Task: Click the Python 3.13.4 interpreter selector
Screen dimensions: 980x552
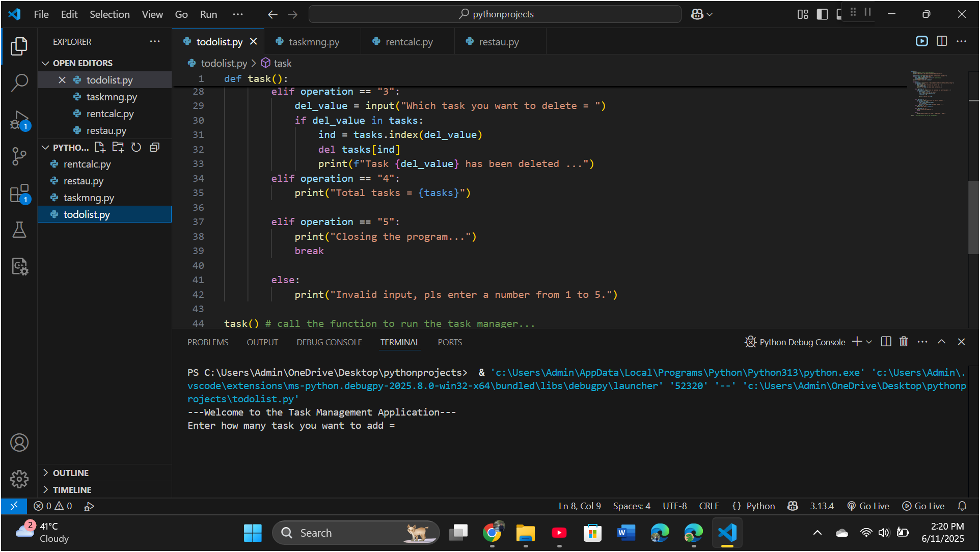Action: tap(822, 506)
